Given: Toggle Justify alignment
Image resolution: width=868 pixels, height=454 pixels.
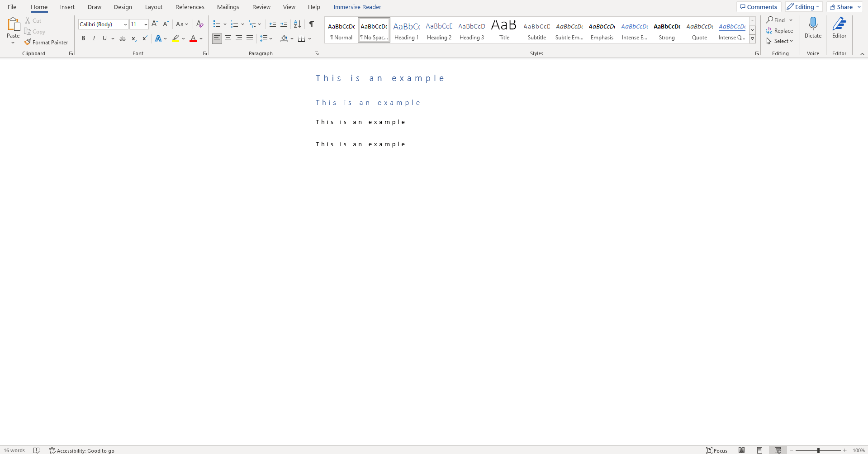Looking at the screenshot, I should coord(250,38).
